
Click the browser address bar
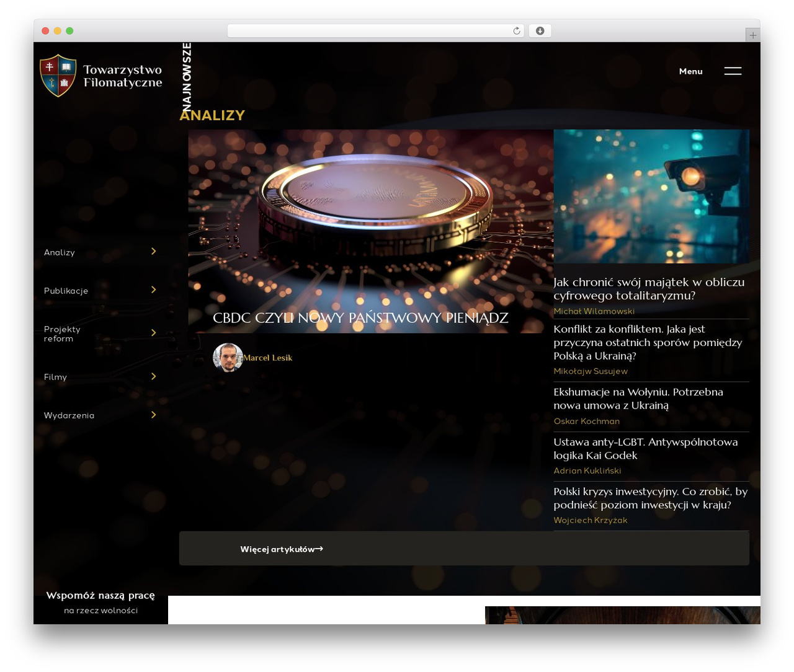point(376,31)
